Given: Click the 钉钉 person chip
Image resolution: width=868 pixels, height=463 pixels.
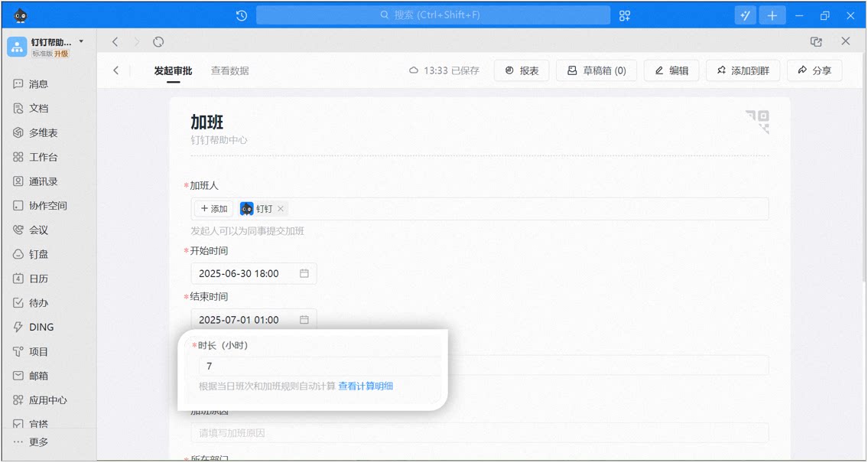Looking at the screenshot, I should [x=263, y=209].
